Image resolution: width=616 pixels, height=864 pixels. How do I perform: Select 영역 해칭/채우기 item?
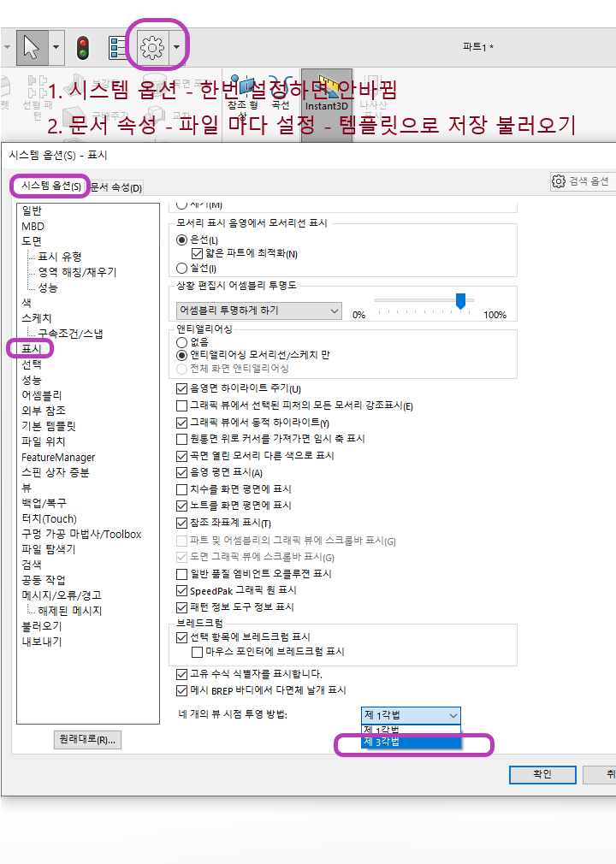pyautogui.click(x=77, y=272)
